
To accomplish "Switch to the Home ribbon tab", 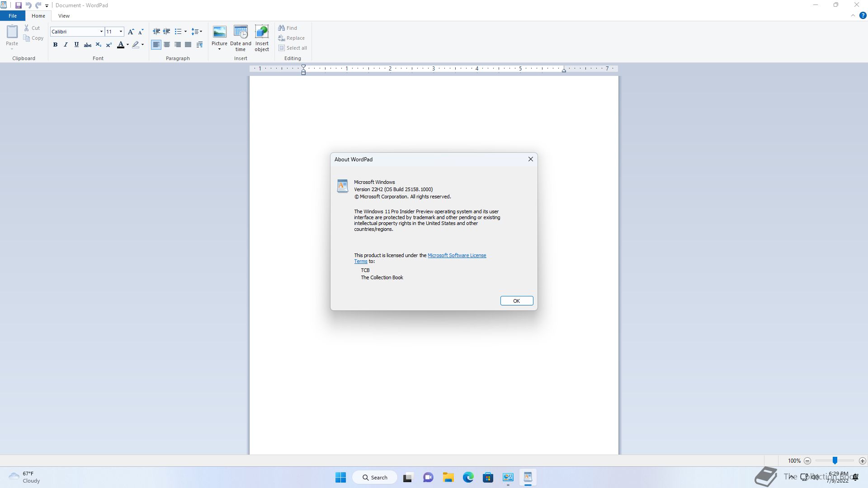I will 38,16.
